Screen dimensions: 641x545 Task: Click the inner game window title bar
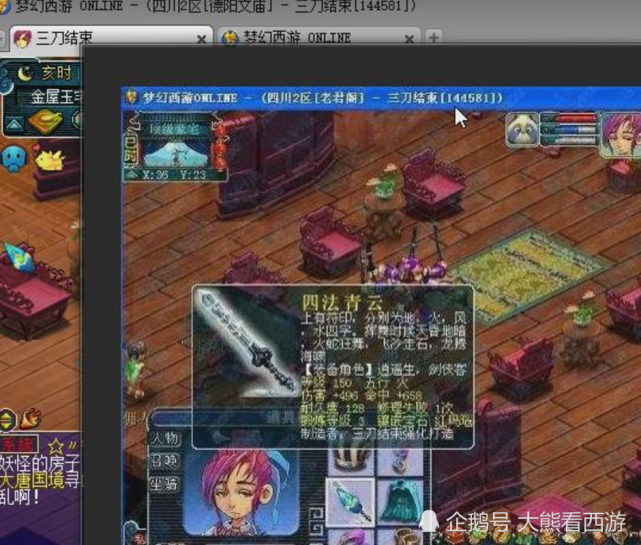tap(380, 98)
